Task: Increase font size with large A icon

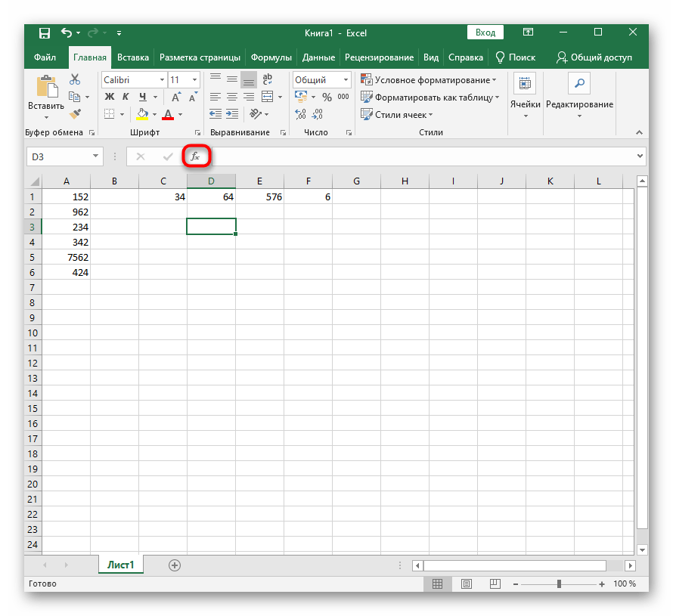Action: pyautogui.click(x=176, y=97)
